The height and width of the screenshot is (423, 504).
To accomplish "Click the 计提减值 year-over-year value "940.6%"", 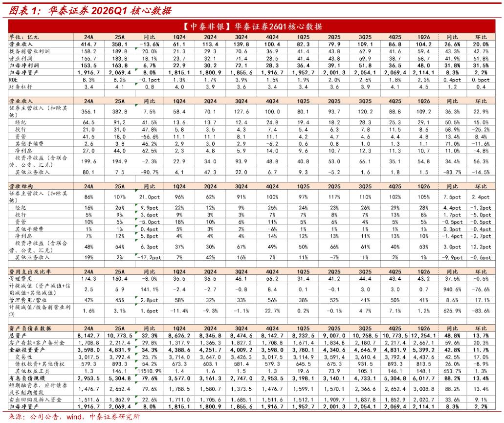I will [x=452, y=289].
